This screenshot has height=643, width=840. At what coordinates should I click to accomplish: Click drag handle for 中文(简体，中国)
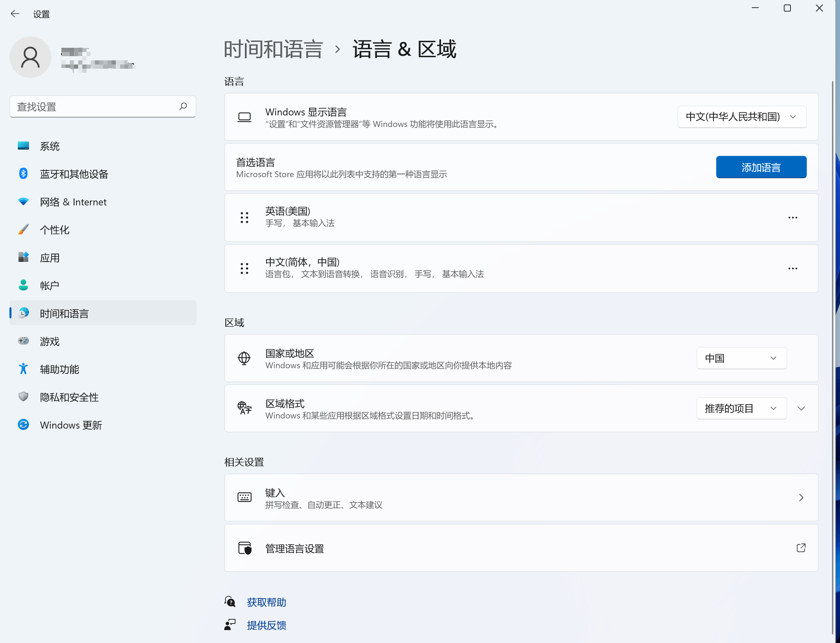pyautogui.click(x=245, y=269)
